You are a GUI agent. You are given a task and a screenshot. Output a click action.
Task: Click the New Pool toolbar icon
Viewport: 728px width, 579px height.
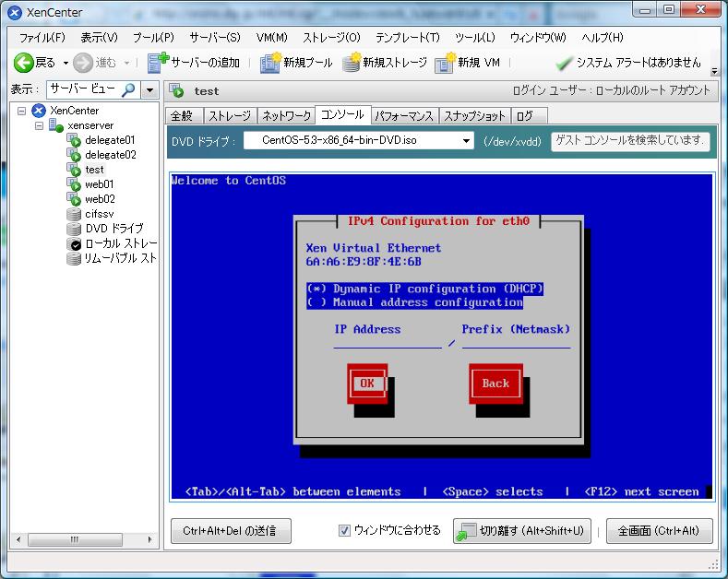(270, 63)
